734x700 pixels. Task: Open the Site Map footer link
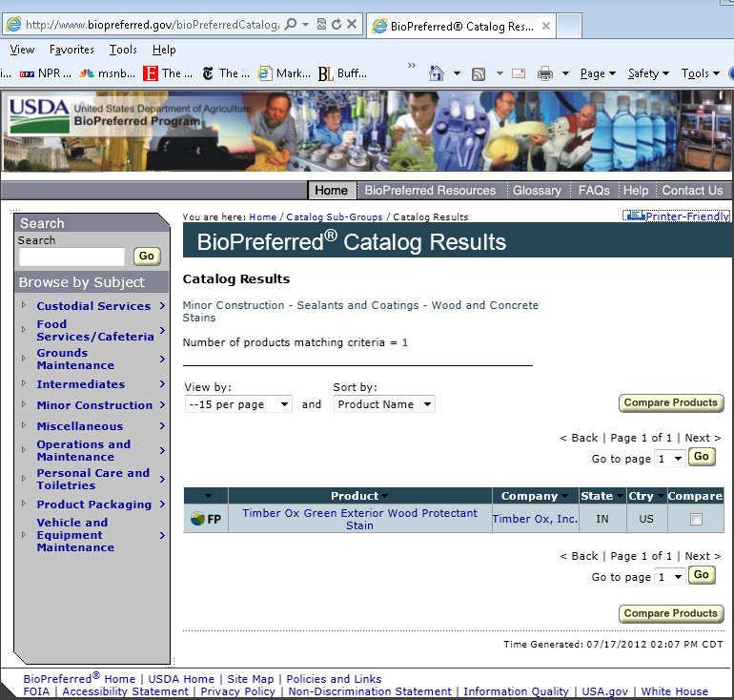pos(251,679)
